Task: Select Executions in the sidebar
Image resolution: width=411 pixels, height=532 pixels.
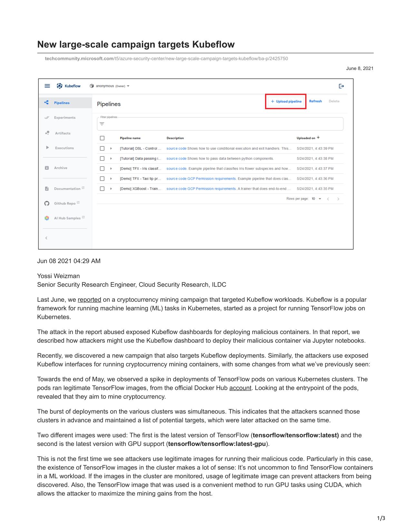Action: pyautogui.click(x=65, y=148)
